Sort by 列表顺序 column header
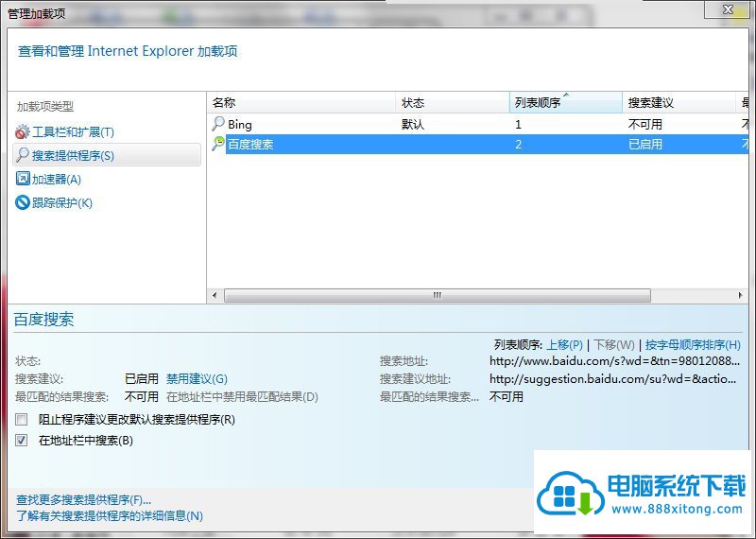756x539 pixels. [565, 102]
